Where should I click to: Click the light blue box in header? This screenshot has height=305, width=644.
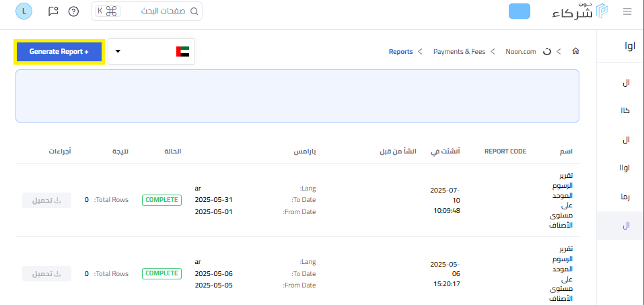520,11
